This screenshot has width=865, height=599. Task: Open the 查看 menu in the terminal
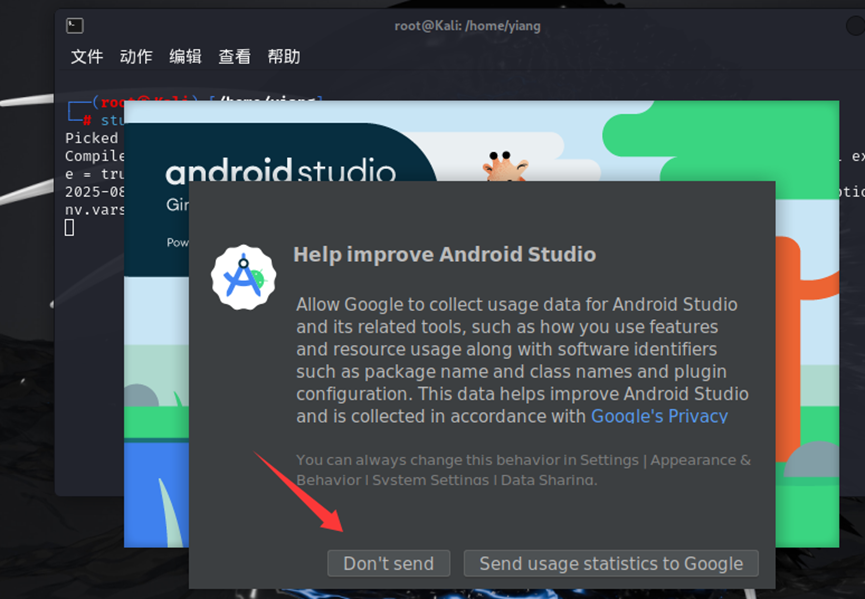[233, 57]
